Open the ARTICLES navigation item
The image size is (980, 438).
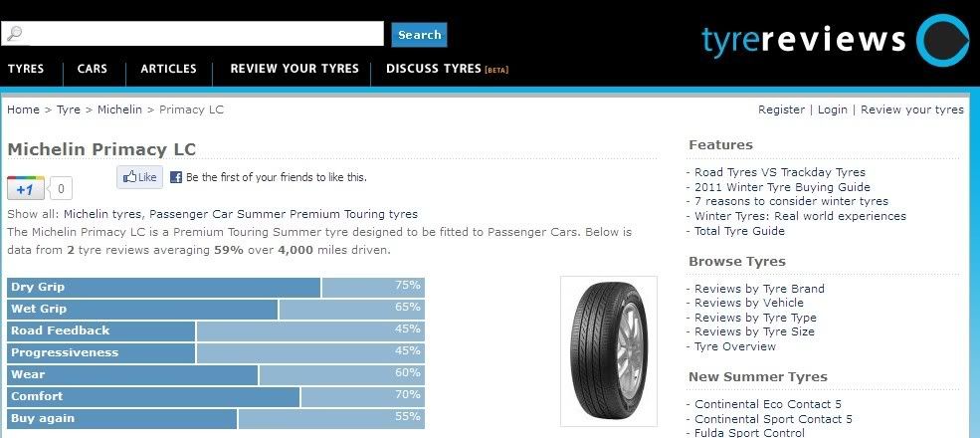point(168,69)
